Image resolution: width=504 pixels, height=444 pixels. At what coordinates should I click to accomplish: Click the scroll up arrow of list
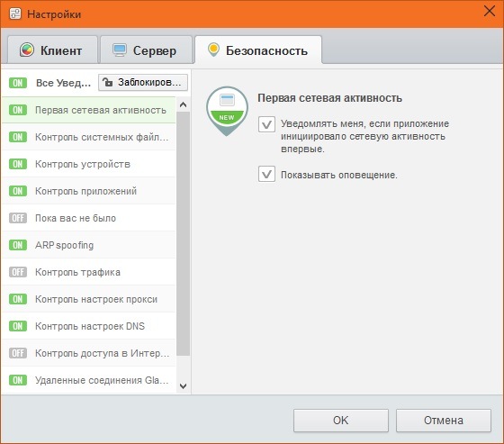[x=184, y=104]
